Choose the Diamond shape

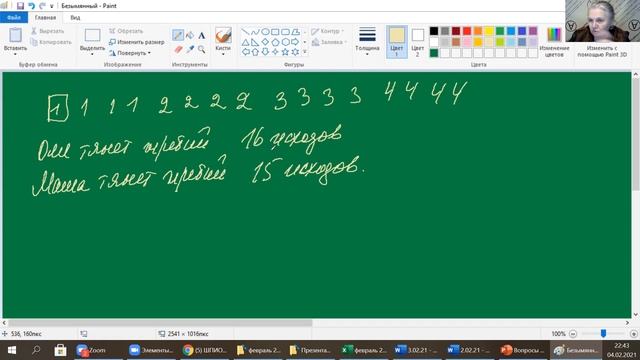click(x=265, y=42)
